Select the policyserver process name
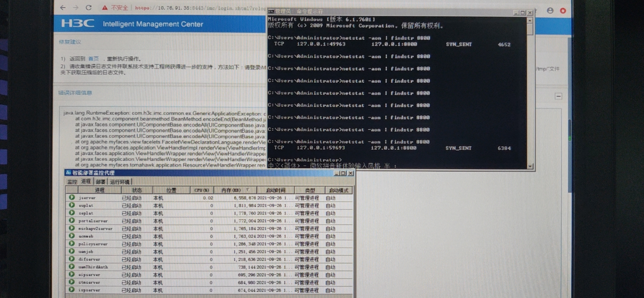 click(x=93, y=244)
